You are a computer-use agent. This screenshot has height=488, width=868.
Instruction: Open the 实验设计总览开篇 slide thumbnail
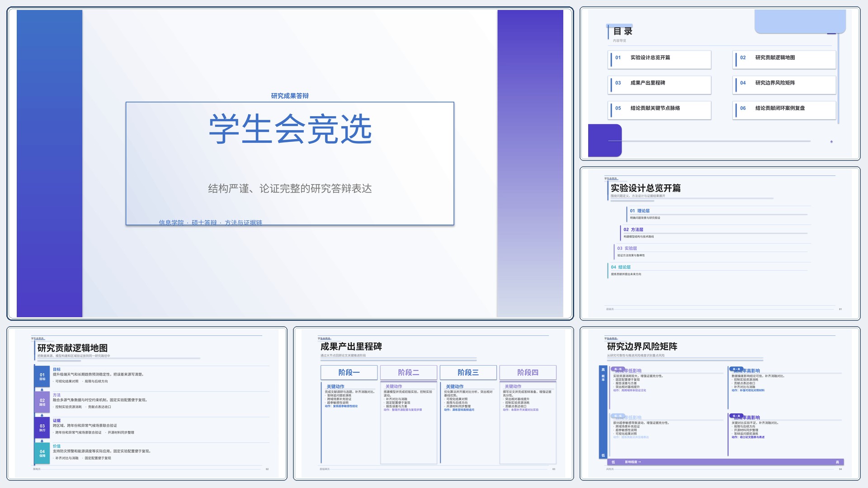pyautogui.click(x=720, y=244)
